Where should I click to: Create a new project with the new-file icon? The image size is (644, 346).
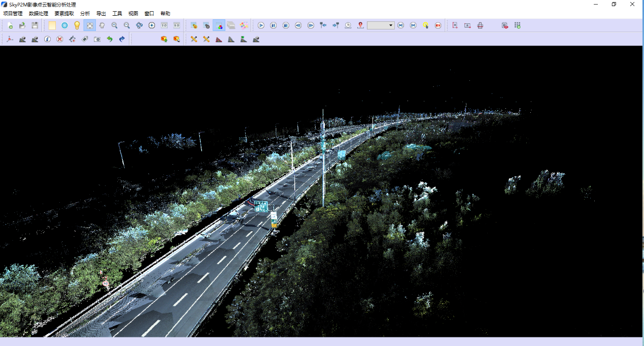tap(10, 25)
